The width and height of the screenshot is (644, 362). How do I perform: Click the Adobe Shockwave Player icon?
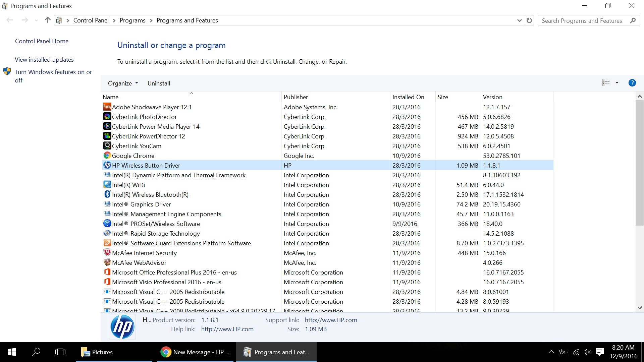[107, 107]
